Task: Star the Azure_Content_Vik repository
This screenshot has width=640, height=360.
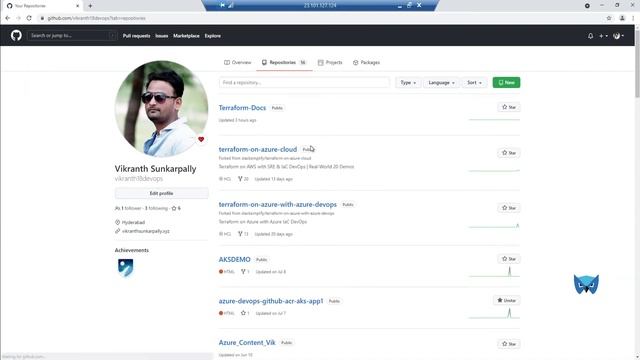Action: tap(509, 344)
